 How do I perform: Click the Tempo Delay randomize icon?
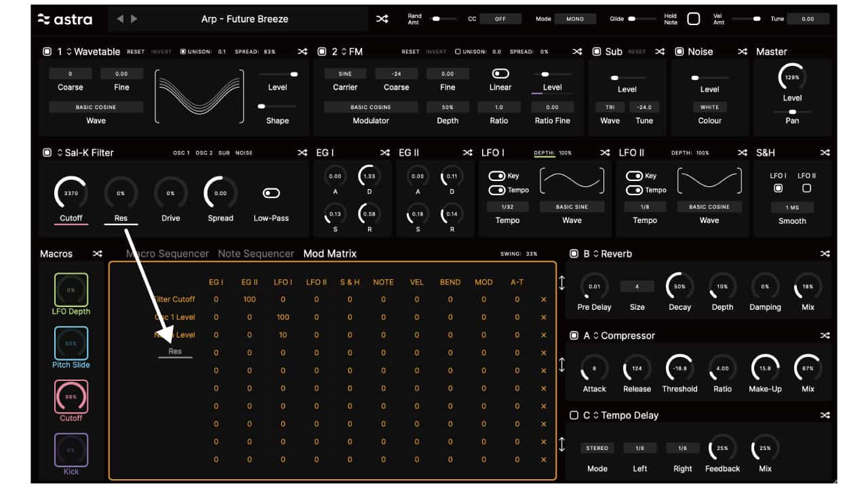[825, 415]
